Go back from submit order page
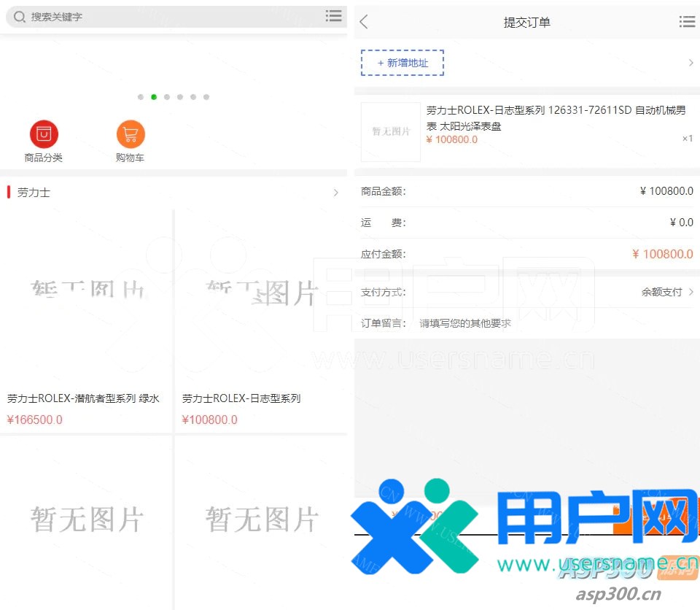This screenshot has width=700, height=610. 364,21
